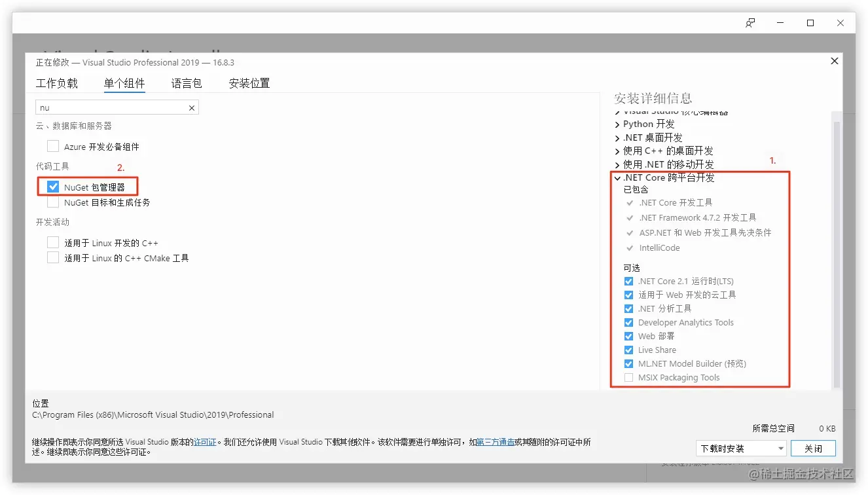Screen dimensions: 868x495
Task: Open the 许可证 link
Action: [x=205, y=442]
